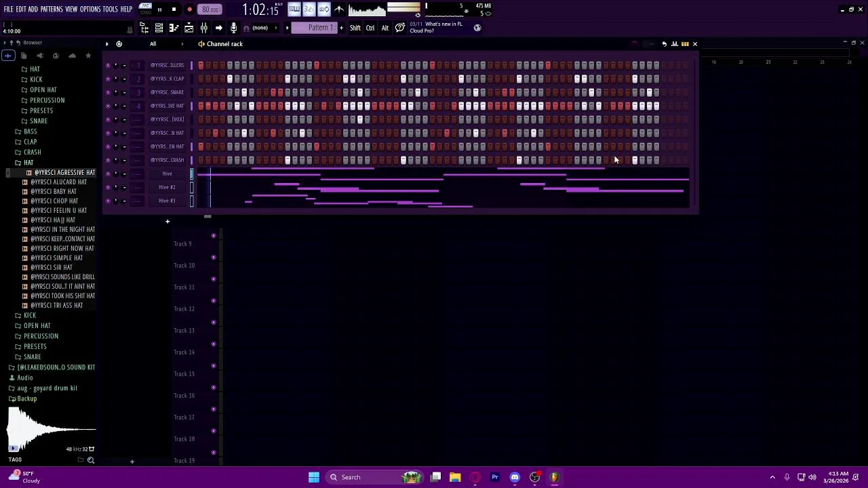The image size is (868, 488).
Task: Open the Channel rack menu arrow
Action: (x=106, y=44)
